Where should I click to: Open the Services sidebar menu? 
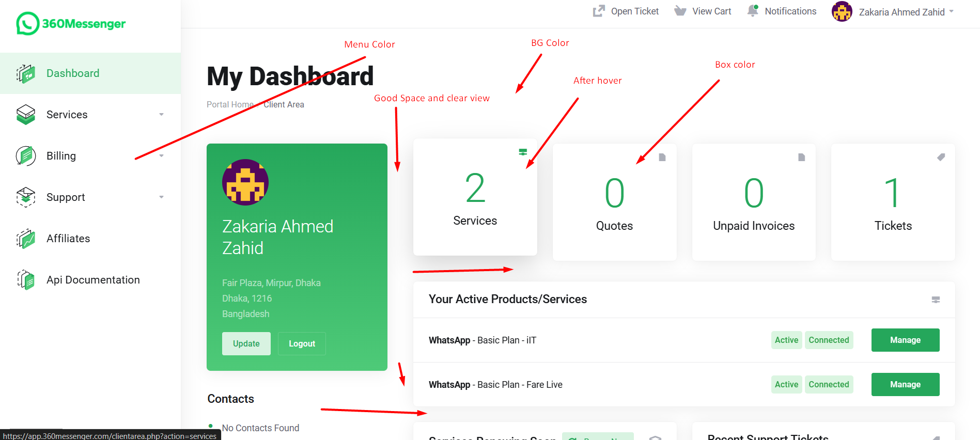[x=90, y=115]
